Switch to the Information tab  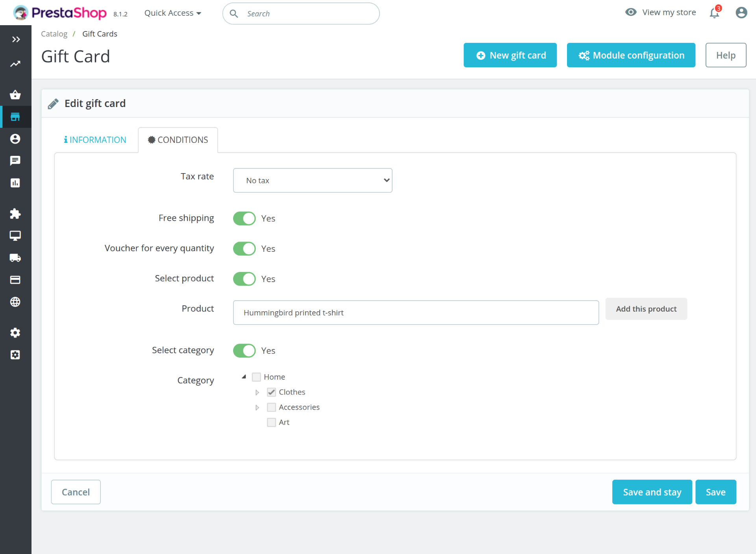click(x=95, y=140)
